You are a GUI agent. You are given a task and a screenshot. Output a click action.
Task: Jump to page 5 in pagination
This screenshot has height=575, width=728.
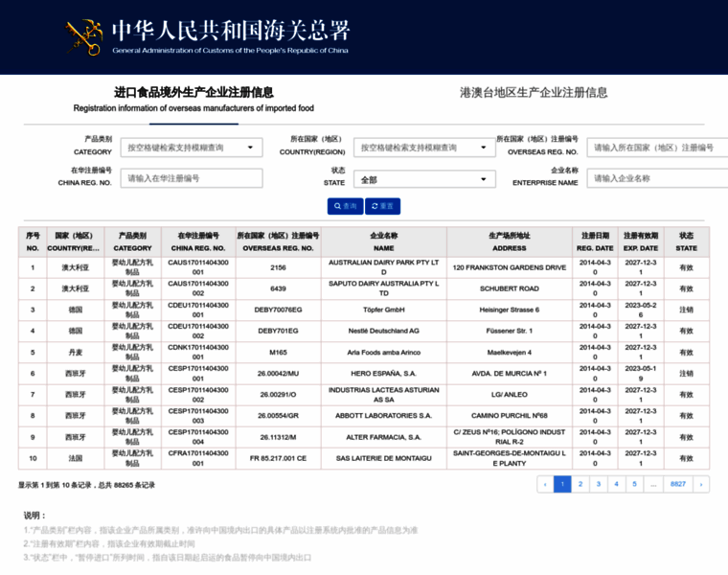pyautogui.click(x=634, y=484)
